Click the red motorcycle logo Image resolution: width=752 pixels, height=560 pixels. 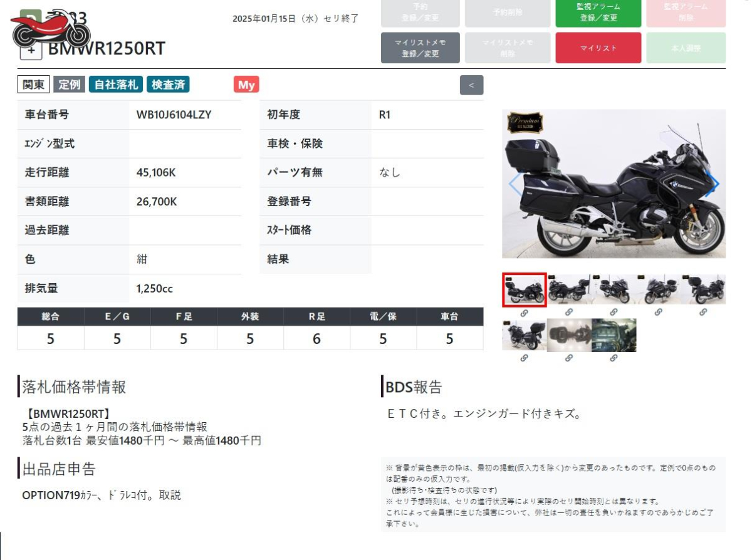[x=51, y=29]
